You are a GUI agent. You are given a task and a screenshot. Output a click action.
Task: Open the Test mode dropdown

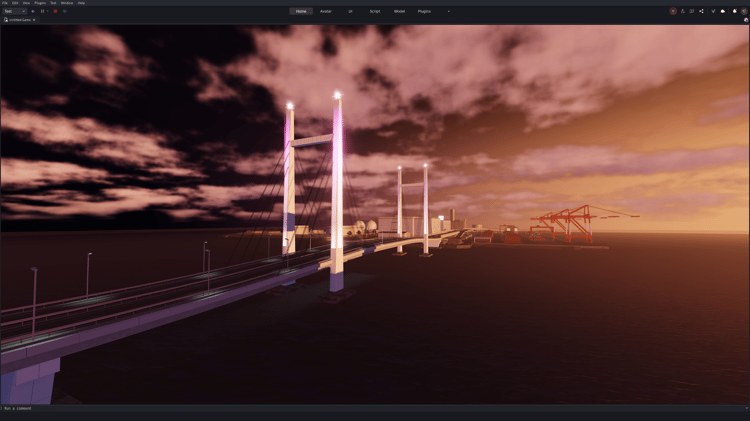click(x=14, y=11)
